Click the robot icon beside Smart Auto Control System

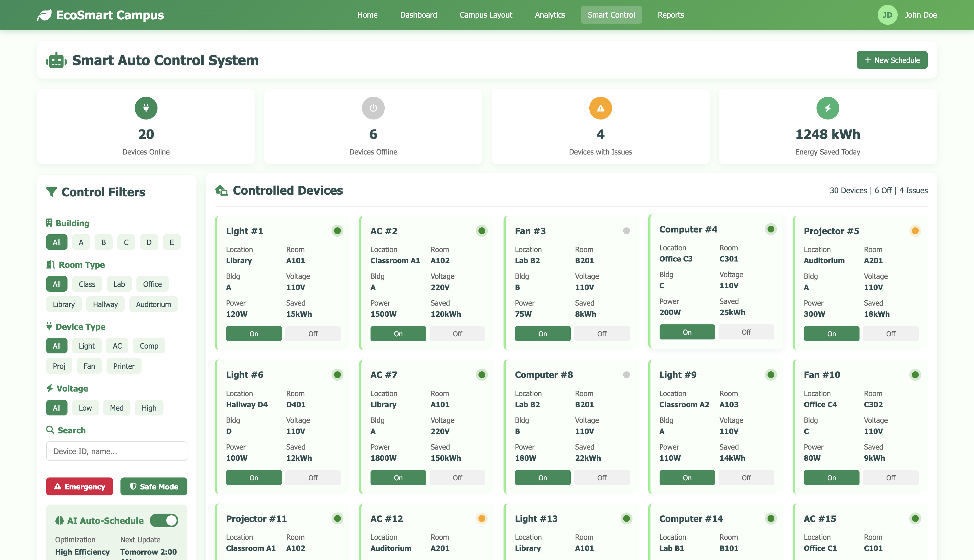point(56,60)
